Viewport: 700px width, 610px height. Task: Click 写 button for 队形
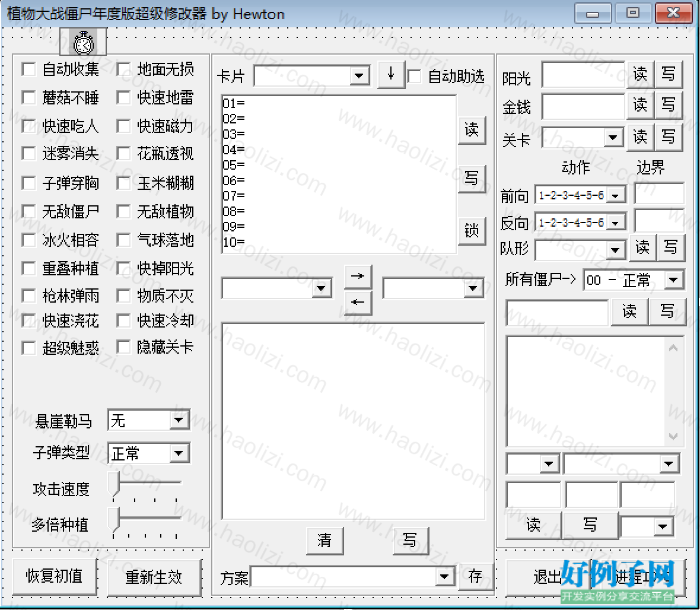tap(671, 247)
